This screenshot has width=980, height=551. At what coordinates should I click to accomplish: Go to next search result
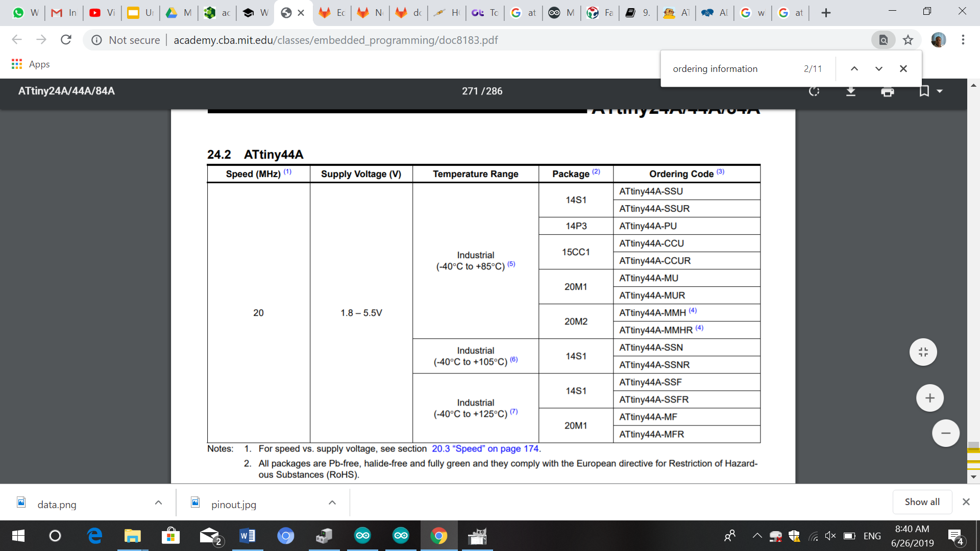click(x=878, y=69)
